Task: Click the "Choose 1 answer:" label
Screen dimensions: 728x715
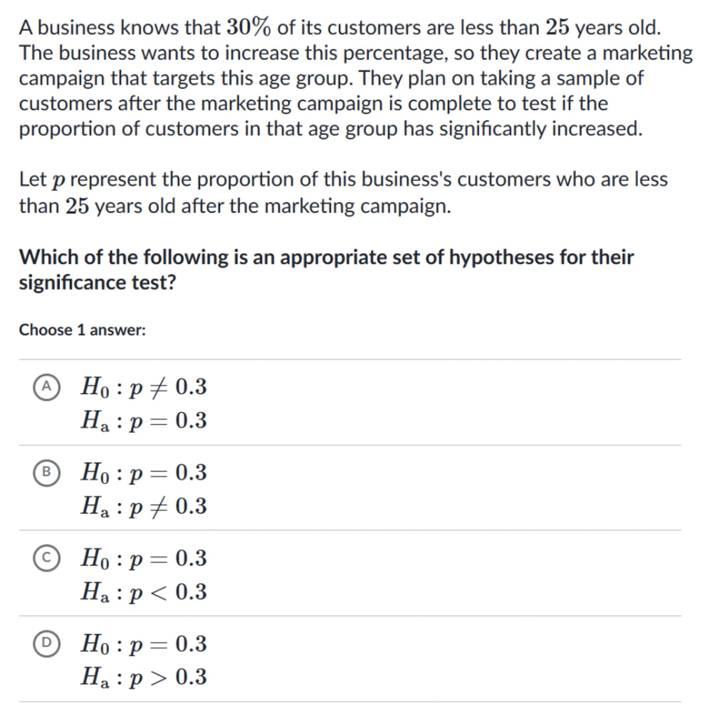Action: [x=82, y=330]
